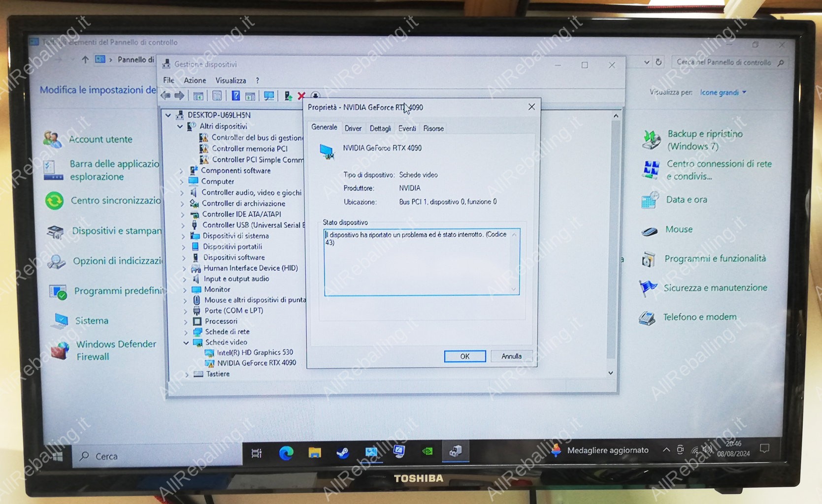
Task: Click the red X uninstall device icon
Action: [301, 96]
